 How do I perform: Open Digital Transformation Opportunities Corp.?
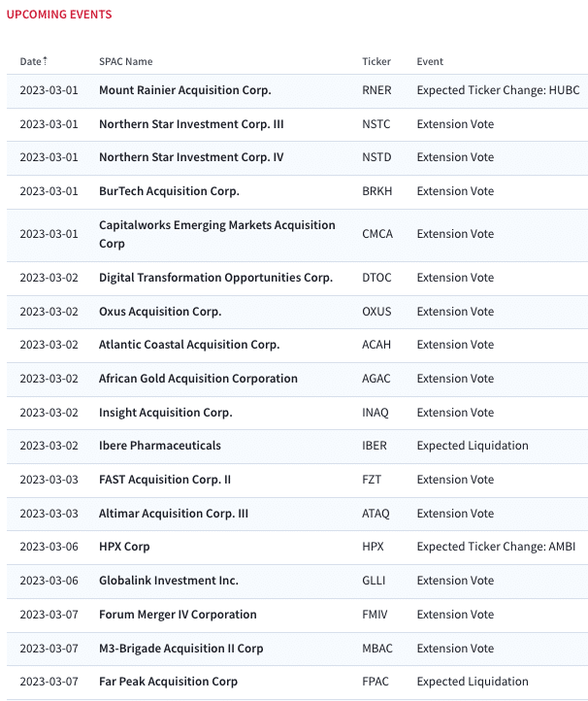(215, 278)
